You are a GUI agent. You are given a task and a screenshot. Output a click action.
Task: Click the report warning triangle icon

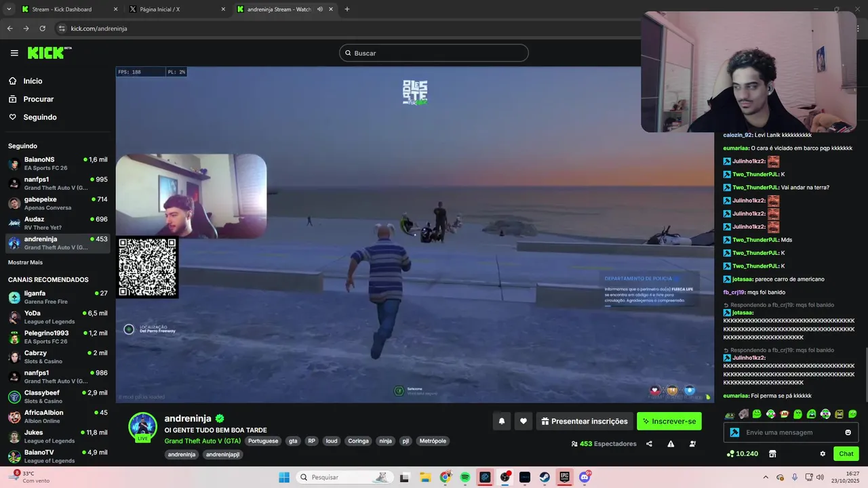(671, 444)
